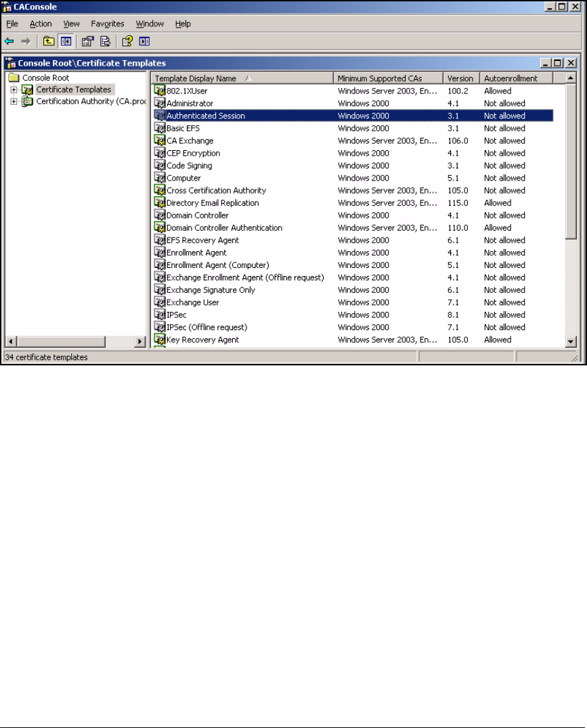Open the Help menu

click(x=183, y=24)
